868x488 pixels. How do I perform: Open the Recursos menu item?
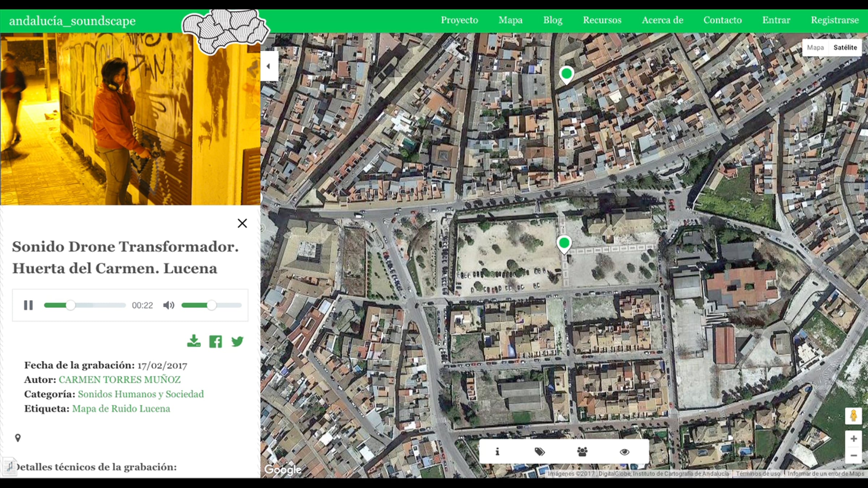pyautogui.click(x=602, y=20)
